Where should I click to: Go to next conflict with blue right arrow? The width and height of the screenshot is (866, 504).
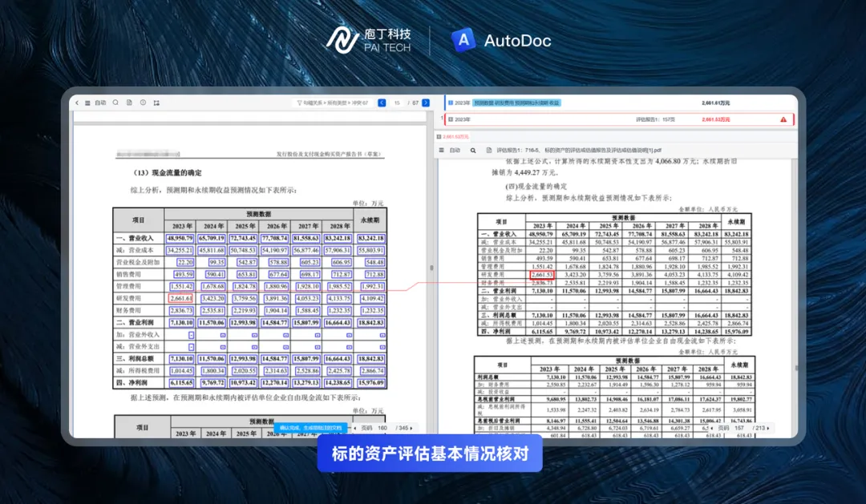pos(426,103)
